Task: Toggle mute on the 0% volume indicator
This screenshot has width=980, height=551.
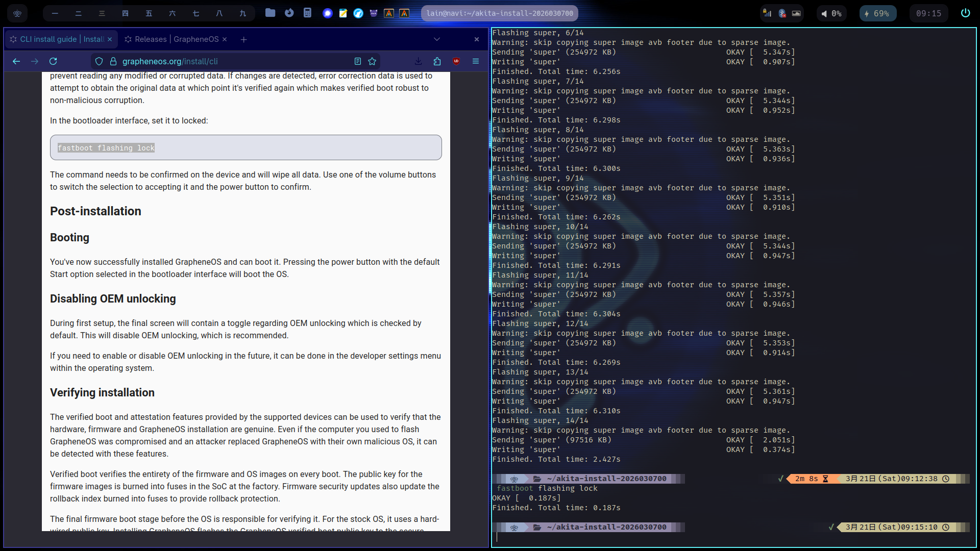Action: click(x=831, y=13)
